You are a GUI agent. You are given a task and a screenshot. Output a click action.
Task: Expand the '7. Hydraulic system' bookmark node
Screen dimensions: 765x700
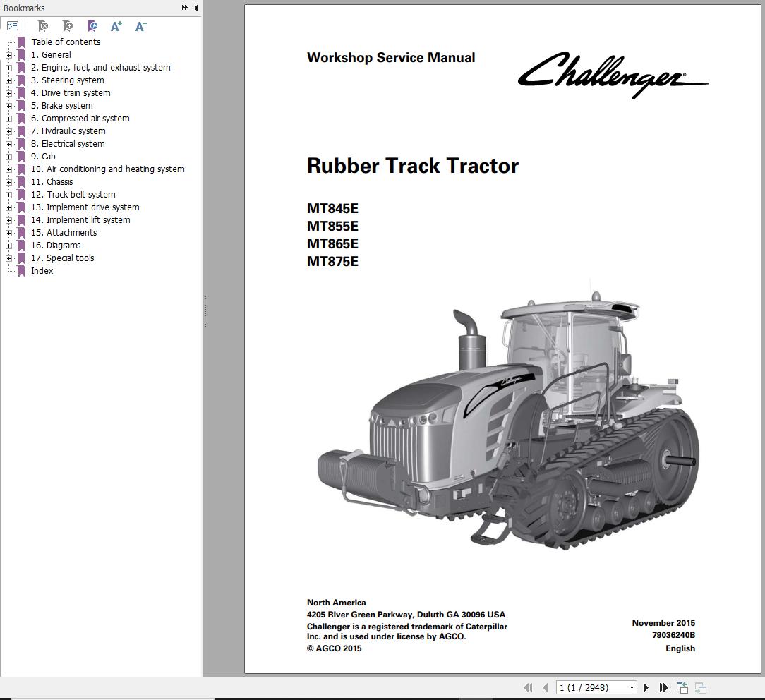(8, 131)
